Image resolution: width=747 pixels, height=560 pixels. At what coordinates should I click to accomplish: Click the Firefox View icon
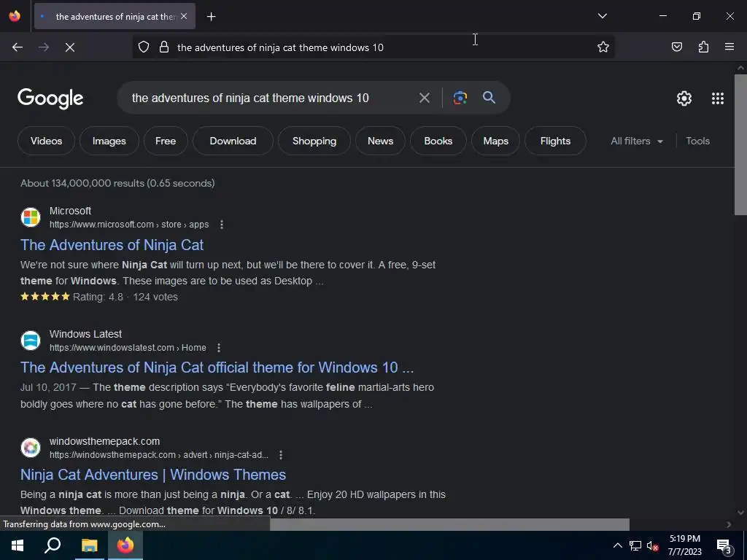tap(15, 16)
